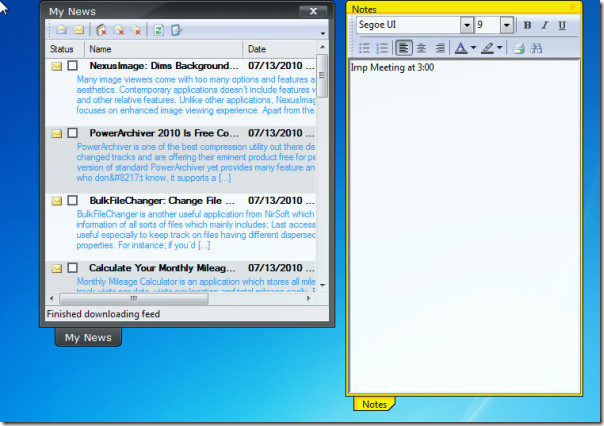Click the open-envelope icon with red X
Viewport: 604px width, 426px height.
pyautogui.click(x=119, y=30)
